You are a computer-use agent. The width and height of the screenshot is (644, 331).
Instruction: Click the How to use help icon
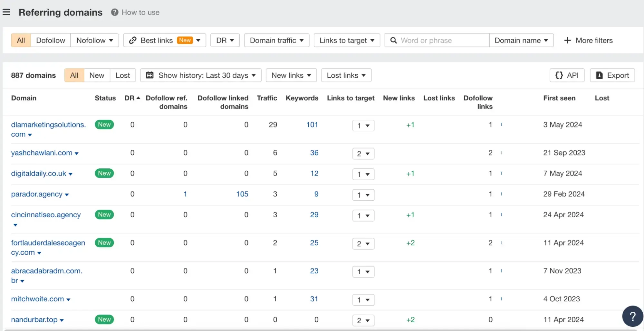coord(114,12)
